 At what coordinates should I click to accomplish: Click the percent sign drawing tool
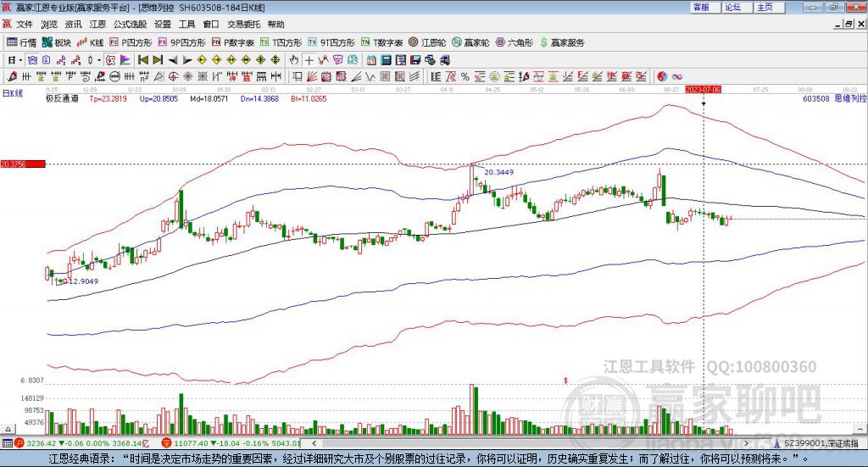(465, 76)
